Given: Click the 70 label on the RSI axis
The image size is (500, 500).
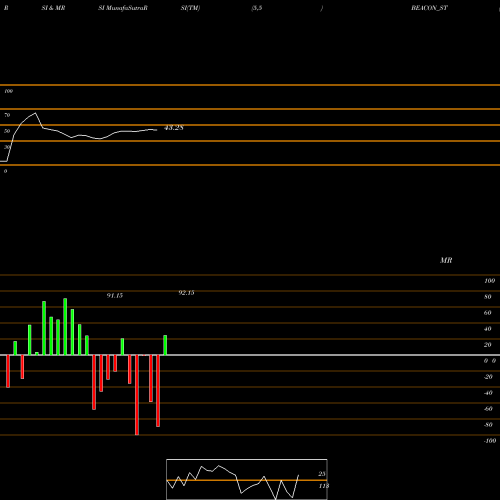Looking at the screenshot, I should [x=7, y=115].
